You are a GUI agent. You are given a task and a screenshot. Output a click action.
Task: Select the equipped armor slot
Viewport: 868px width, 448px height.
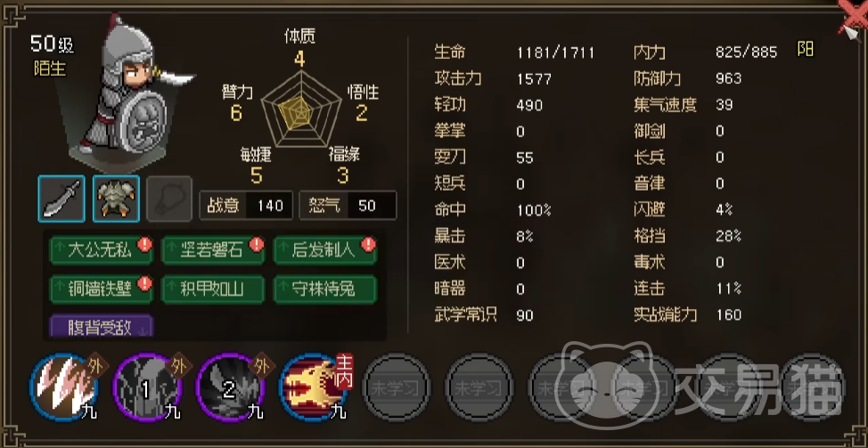tap(116, 199)
